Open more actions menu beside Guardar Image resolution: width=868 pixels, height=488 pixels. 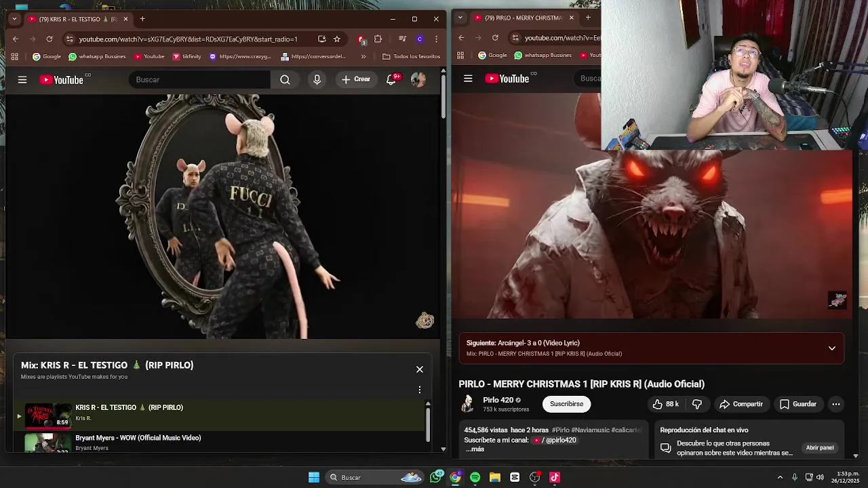[835, 404]
